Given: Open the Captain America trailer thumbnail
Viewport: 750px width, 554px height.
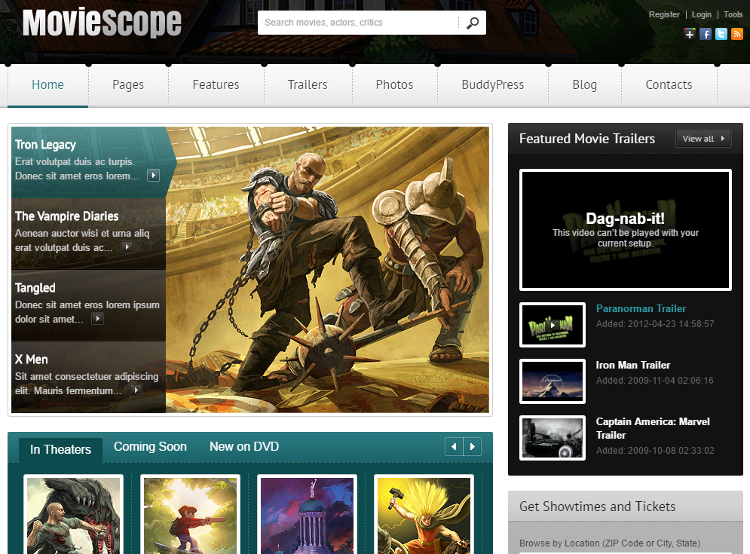Looking at the screenshot, I should coord(552,438).
